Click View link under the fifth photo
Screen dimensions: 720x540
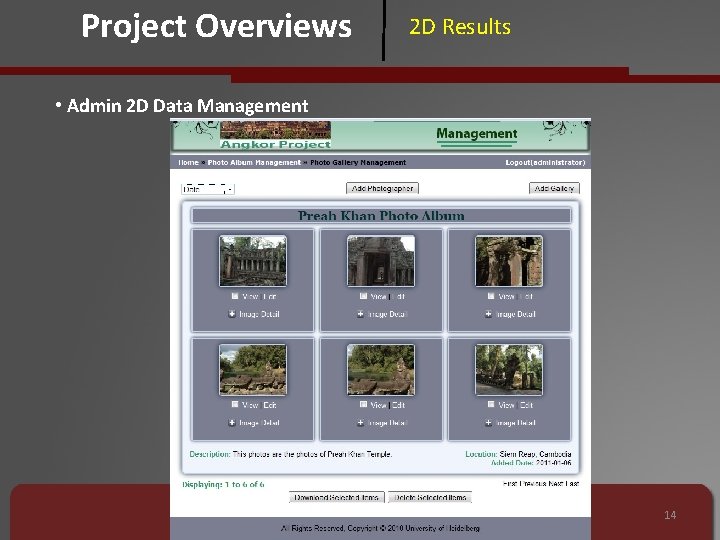(x=378, y=405)
